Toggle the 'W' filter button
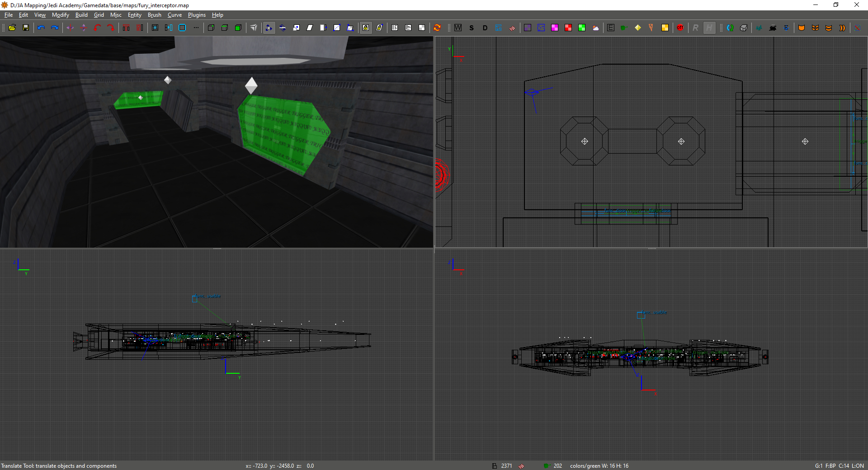 coord(458,28)
